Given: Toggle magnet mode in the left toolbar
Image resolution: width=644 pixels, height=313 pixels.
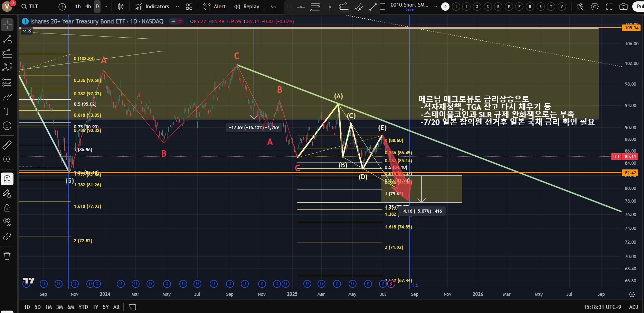Looking at the screenshot, I should coord(7,179).
